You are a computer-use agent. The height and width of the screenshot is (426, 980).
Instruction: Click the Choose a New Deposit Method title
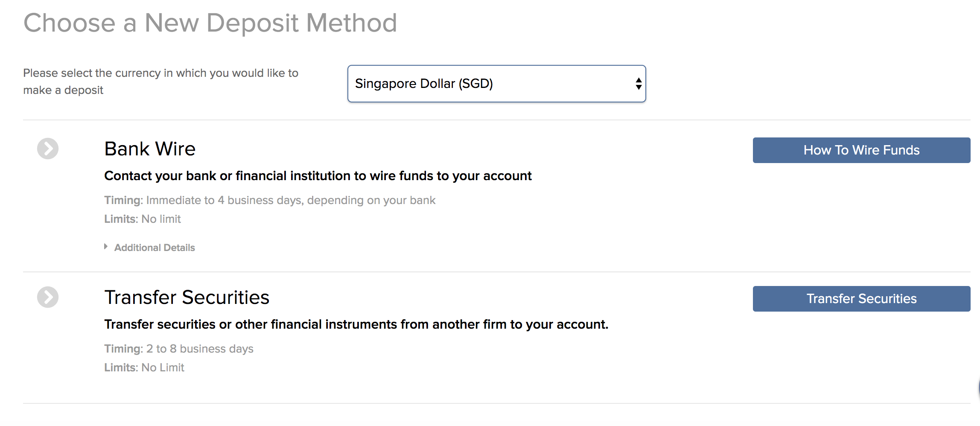[210, 23]
